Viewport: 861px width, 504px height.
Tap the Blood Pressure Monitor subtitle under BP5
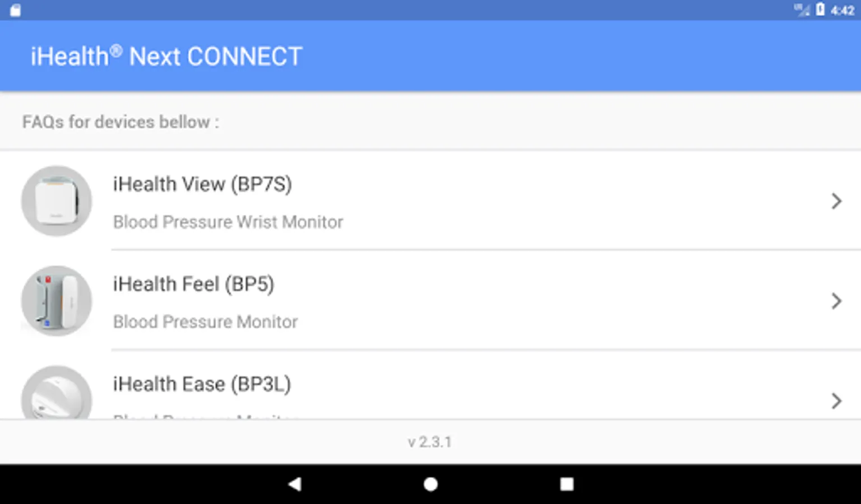coord(205,322)
